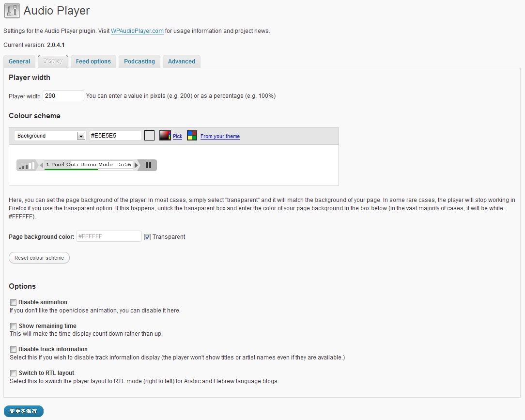Open the Podcasting tab
The height and width of the screenshot is (420, 525).
pos(139,61)
